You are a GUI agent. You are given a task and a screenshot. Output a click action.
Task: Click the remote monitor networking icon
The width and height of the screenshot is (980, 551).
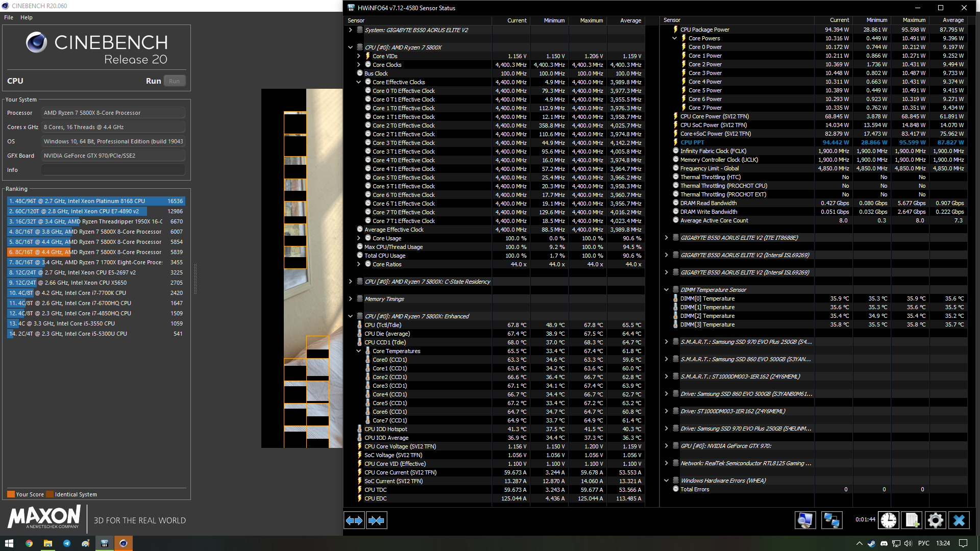831,520
